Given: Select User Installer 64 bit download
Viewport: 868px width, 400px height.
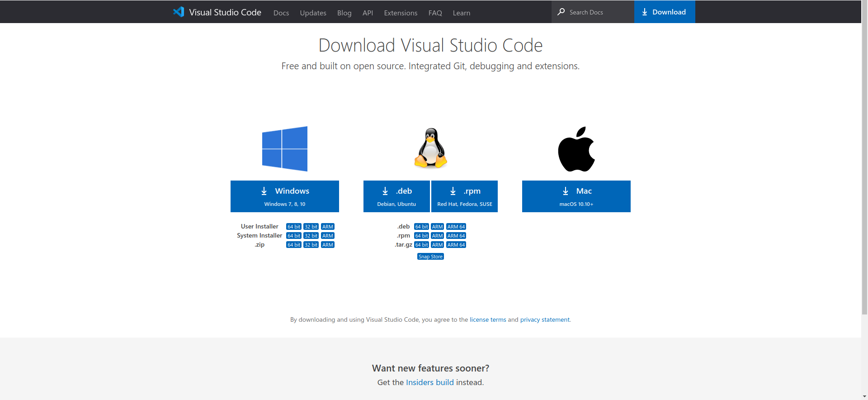Looking at the screenshot, I should point(293,227).
